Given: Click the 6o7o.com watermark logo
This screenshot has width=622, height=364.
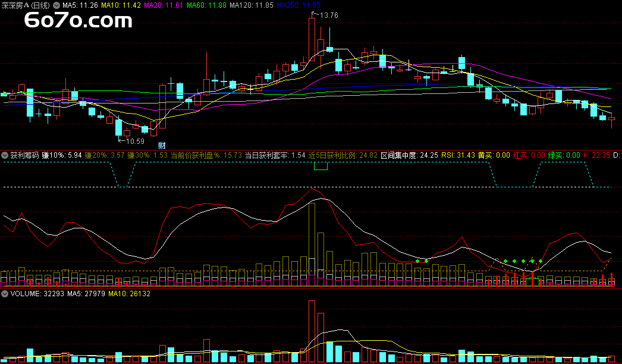Looking at the screenshot, I should pos(77,21).
